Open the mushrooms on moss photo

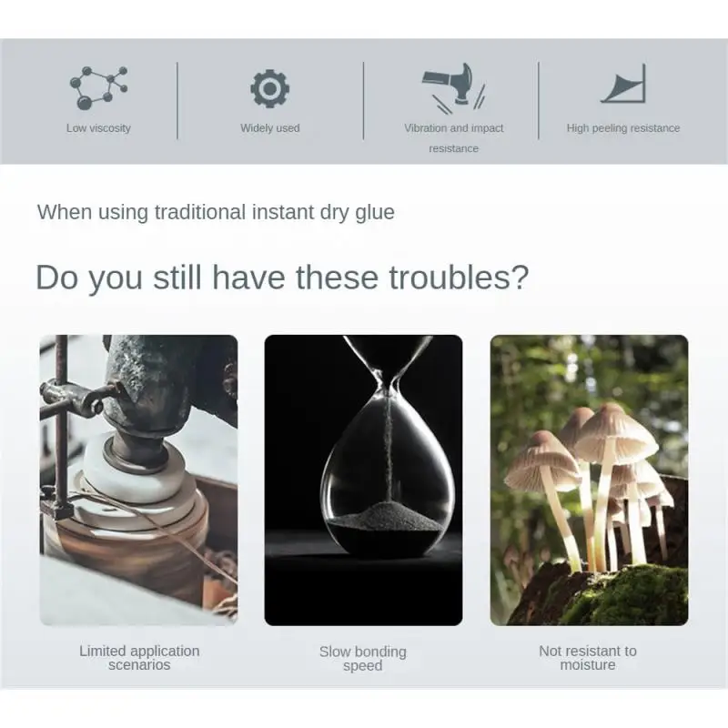[x=589, y=480]
